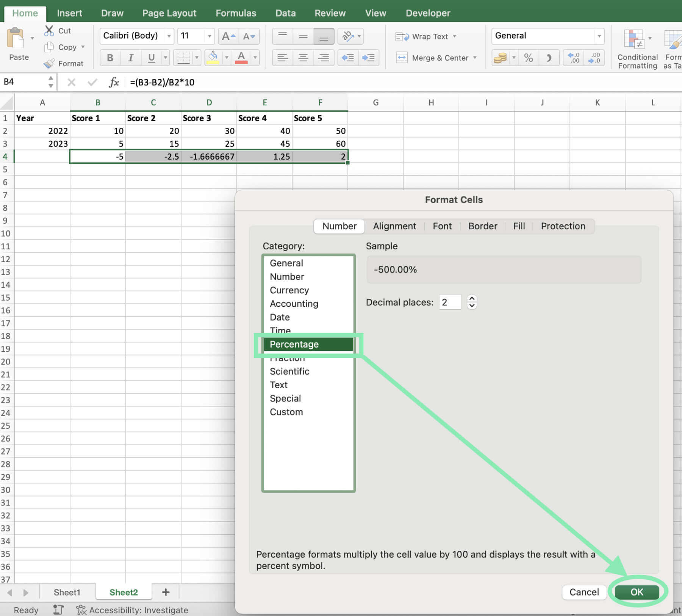Toggle Underline formatting
This screenshot has height=616, width=682.
pos(151,58)
